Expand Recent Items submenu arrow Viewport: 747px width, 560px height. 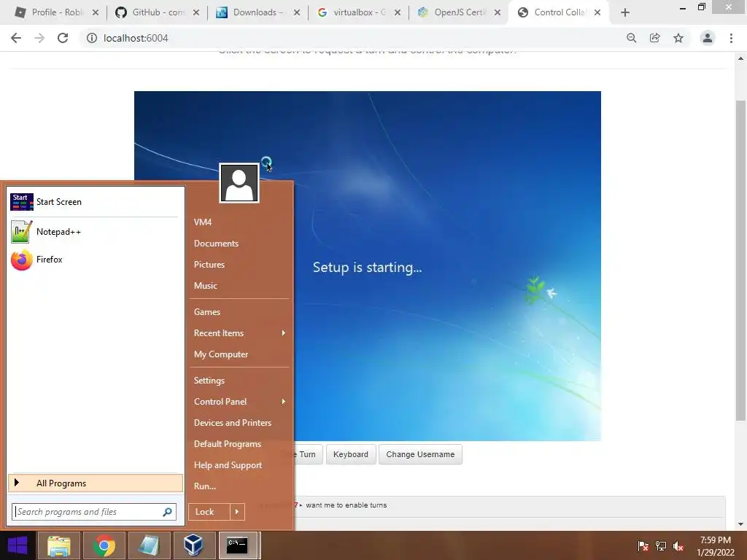click(284, 333)
